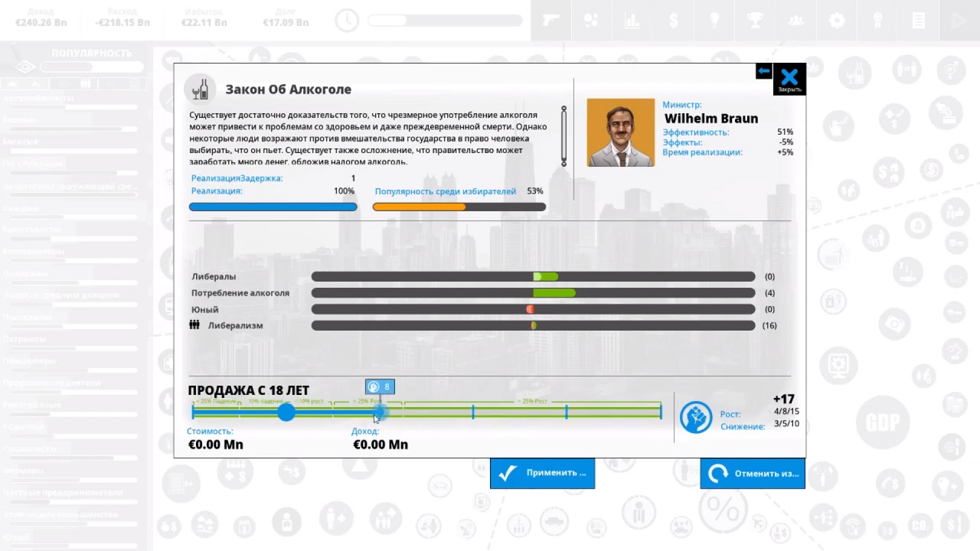980x551 pixels.
Task: Open the security pistol icon in top bar
Action: [550, 21]
